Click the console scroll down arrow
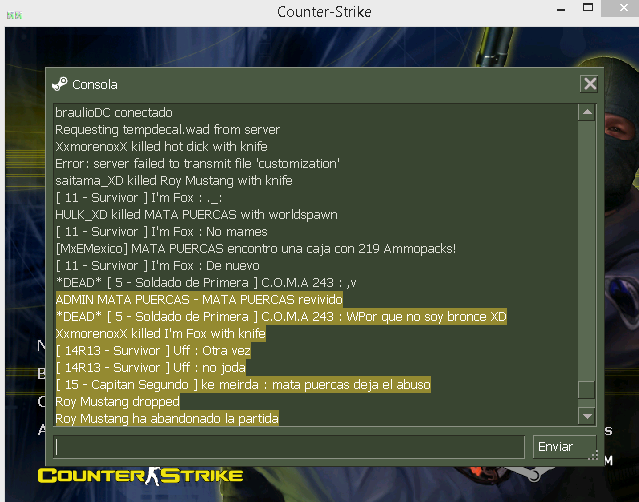This screenshot has height=502, width=639. coord(587,416)
